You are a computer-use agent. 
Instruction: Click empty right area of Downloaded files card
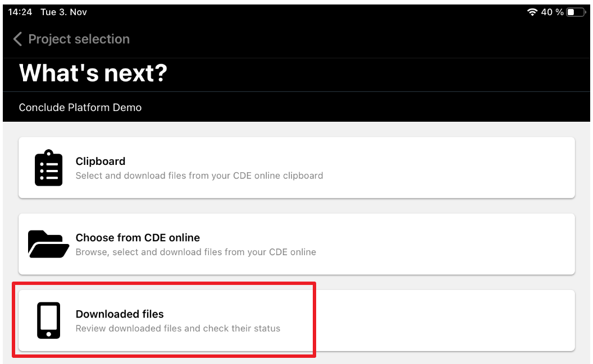[444, 320]
